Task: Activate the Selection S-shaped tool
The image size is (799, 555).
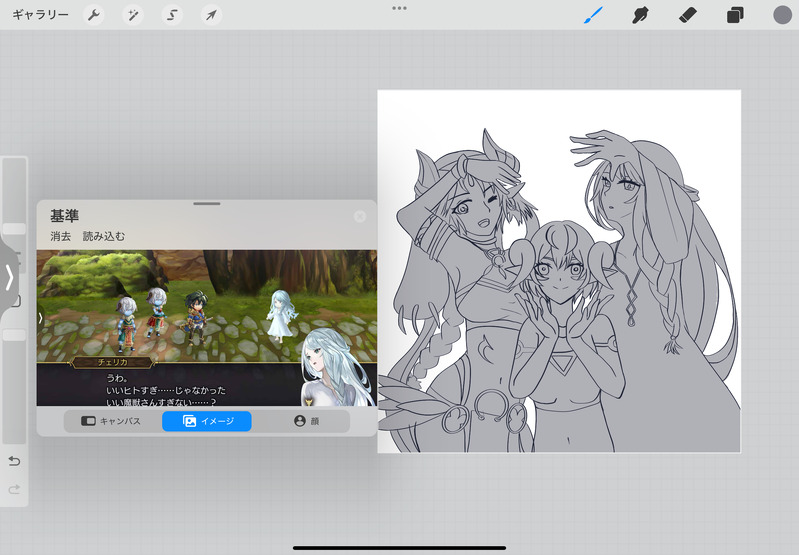Action: pos(172,15)
